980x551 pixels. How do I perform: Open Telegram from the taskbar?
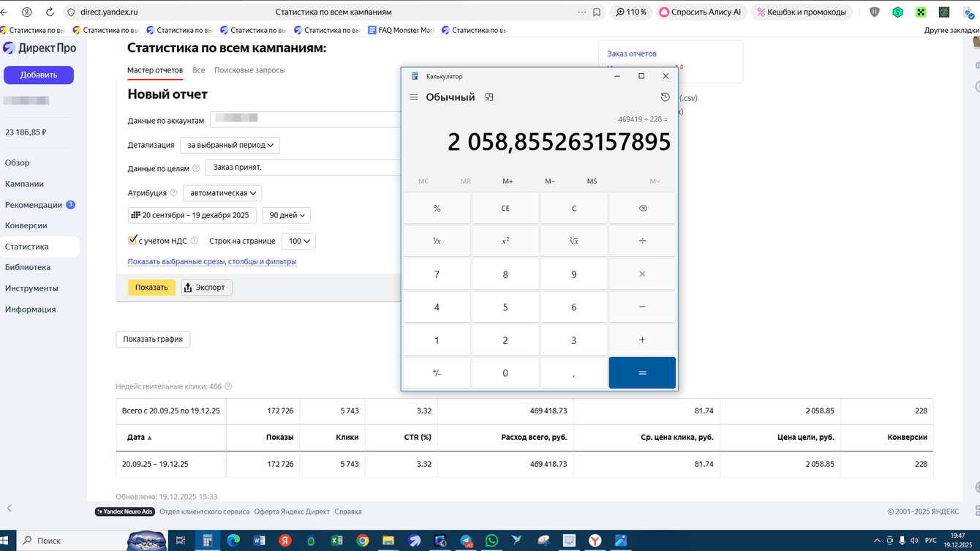click(x=466, y=541)
